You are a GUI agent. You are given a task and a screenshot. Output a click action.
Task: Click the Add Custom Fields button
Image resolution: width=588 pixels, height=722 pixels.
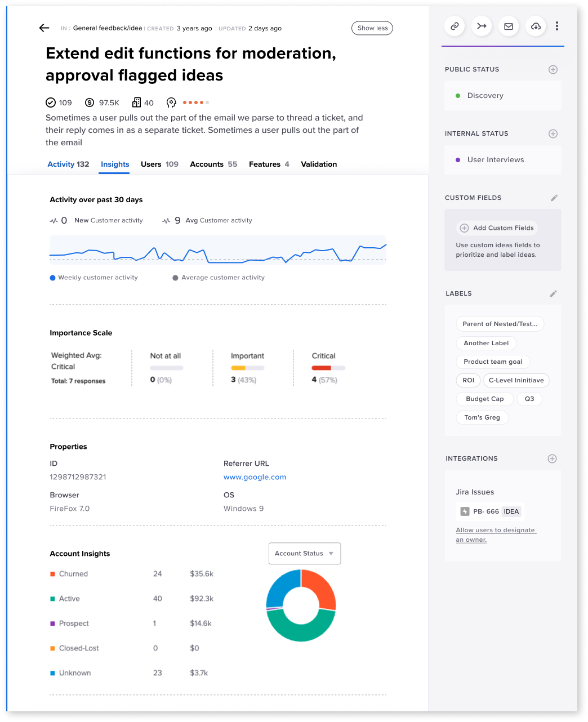tap(497, 228)
